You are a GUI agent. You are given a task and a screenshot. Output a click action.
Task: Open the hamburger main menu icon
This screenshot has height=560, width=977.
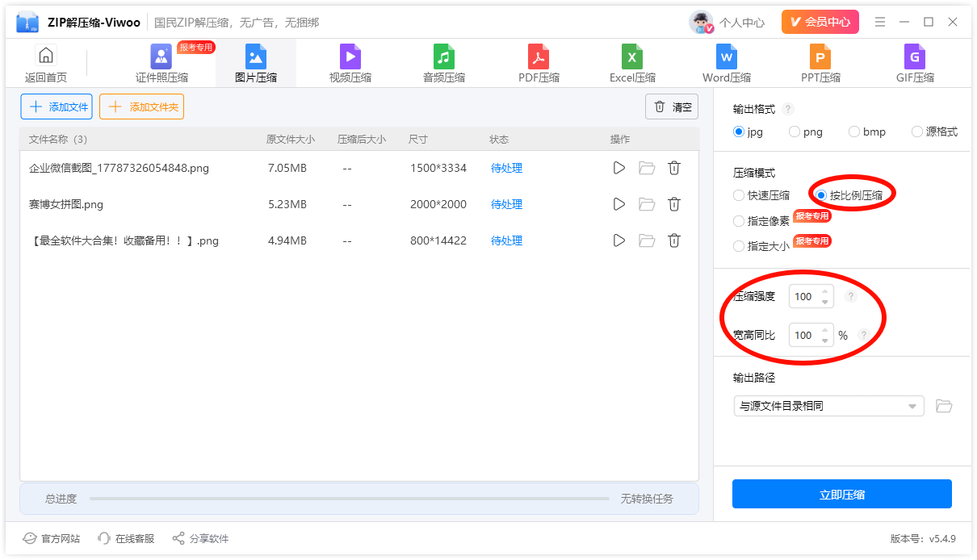pyautogui.click(x=880, y=22)
